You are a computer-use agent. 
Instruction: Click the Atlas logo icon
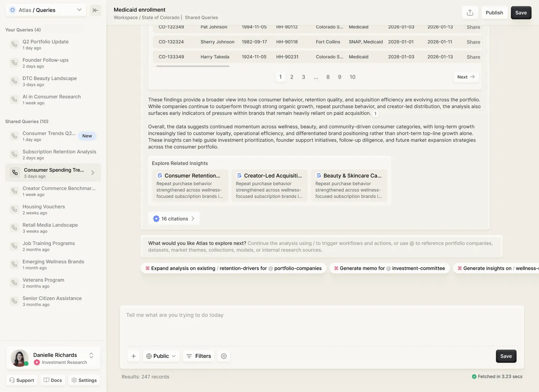[x=12, y=10]
